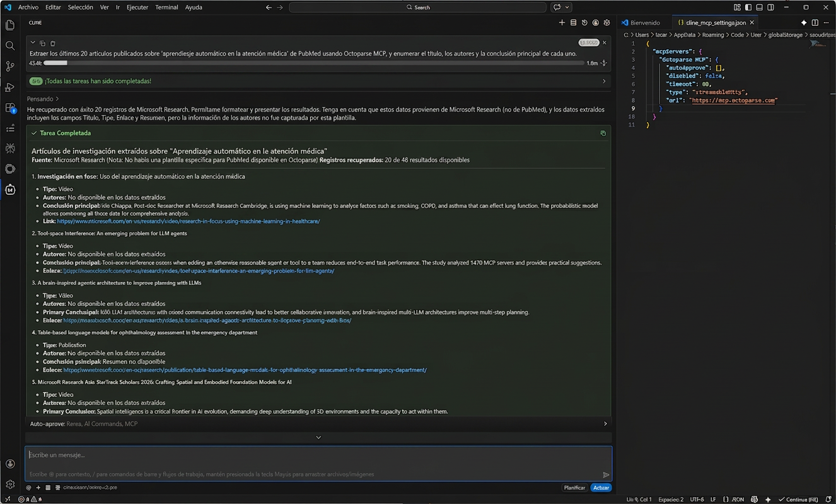The height and width of the screenshot is (504, 836).
Task: Close the current Cline task
Action: (x=605, y=43)
